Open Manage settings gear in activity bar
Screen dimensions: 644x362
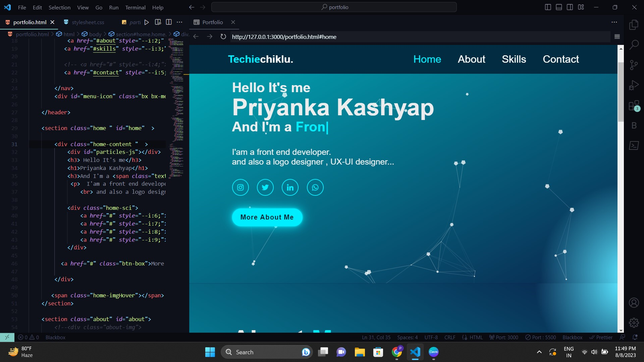(x=634, y=322)
